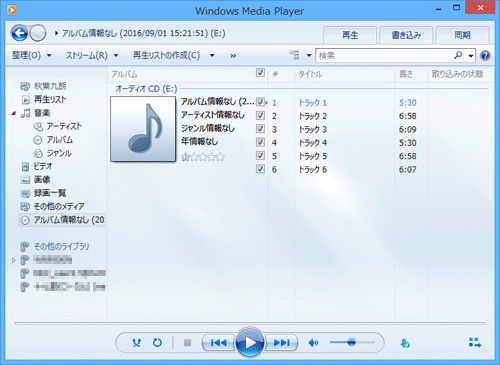Open the 整理(O) dropdown menu
This screenshot has height=365, width=500.
pyautogui.click(x=32, y=55)
